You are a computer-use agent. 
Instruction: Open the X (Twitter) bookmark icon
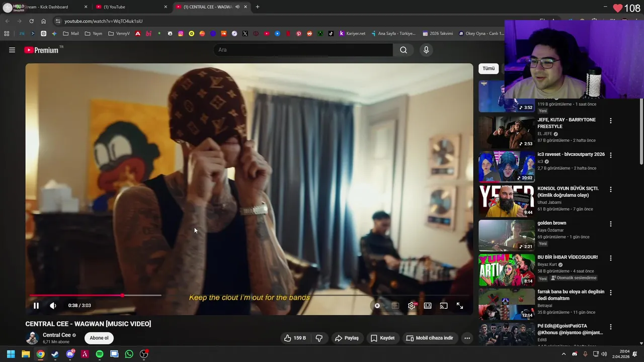point(245,34)
